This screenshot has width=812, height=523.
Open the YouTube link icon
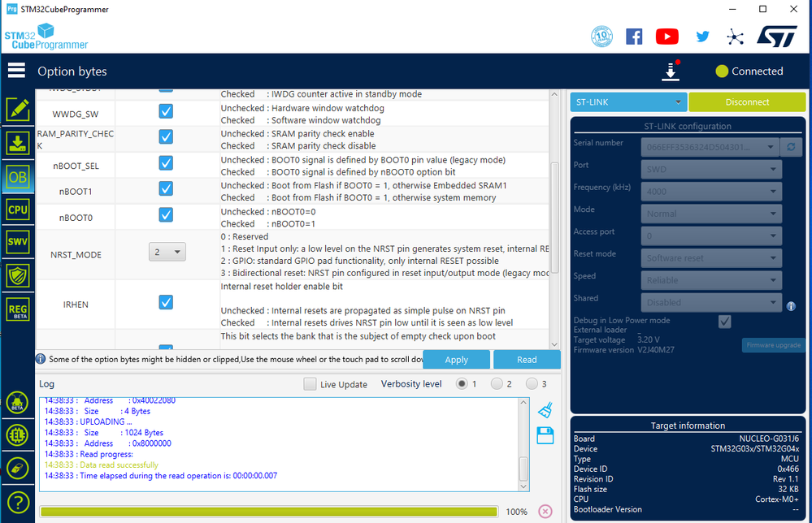coord(667,37)
